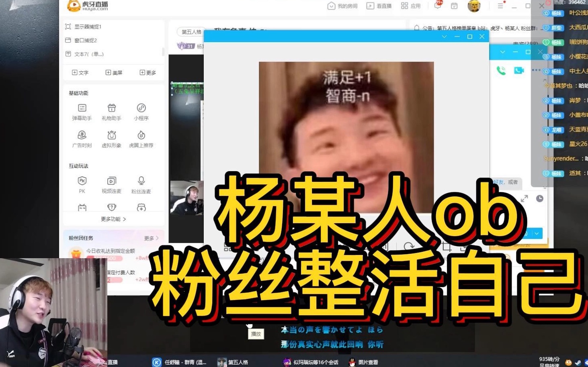This screenshot has width=588, height=367.
Task: Click the Huya 虎牙直播 logo
Action: pos(88,6)
